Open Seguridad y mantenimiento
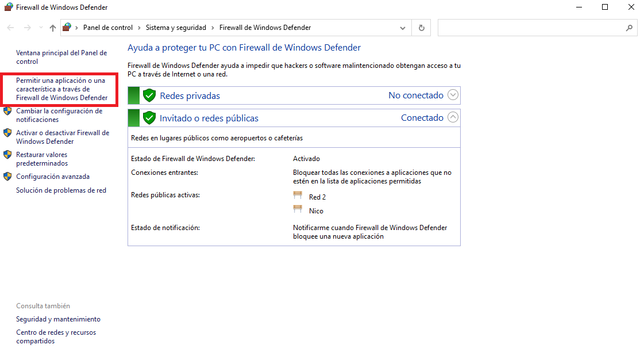The height and width of the screenshot is (356, 644). point(59,319)
